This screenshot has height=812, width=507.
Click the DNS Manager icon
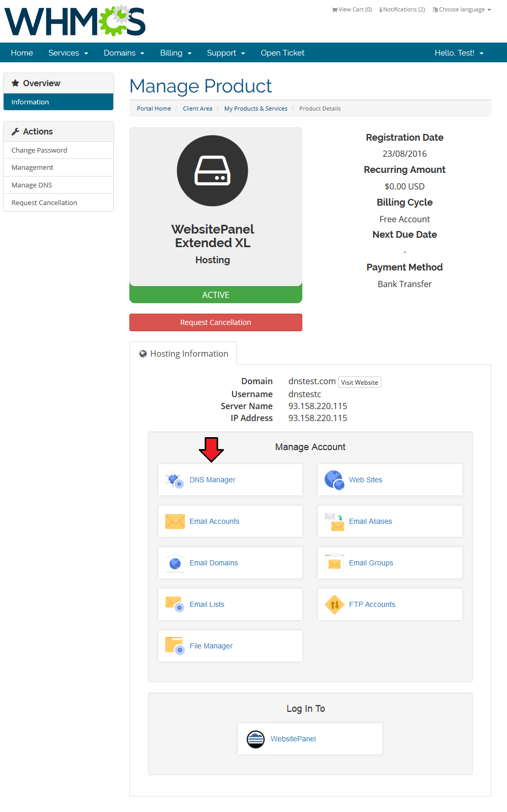pos(175,480)
